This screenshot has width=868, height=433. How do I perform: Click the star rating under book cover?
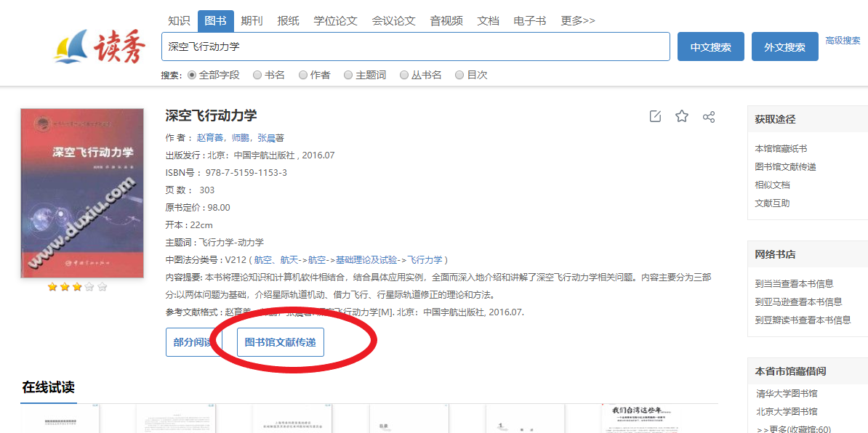77,287
